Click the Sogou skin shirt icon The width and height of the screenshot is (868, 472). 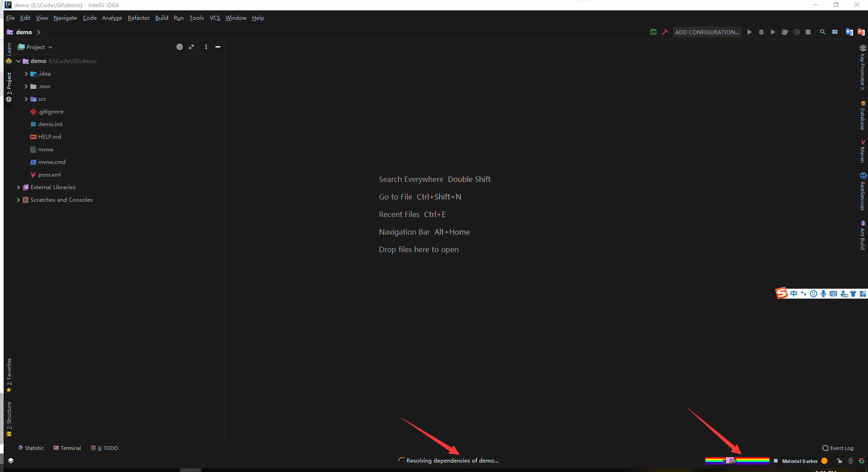tap(853, 294)
